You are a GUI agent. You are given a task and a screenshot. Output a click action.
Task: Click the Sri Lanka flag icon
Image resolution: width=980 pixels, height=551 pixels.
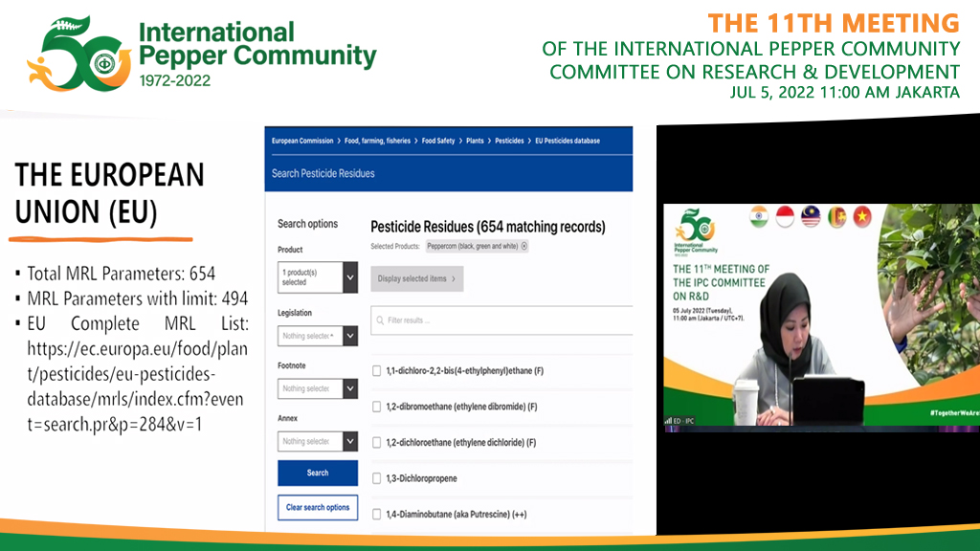point(836,218)
